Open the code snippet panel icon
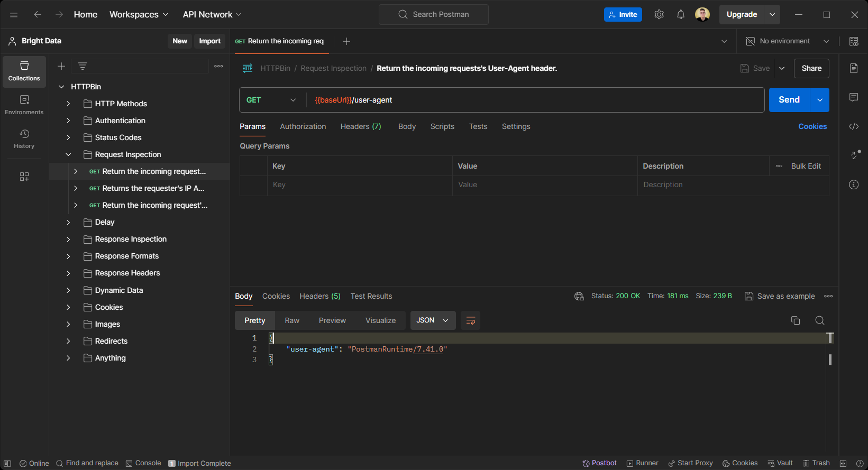This screenshot has width=868, height=470. tap(854, 126)
